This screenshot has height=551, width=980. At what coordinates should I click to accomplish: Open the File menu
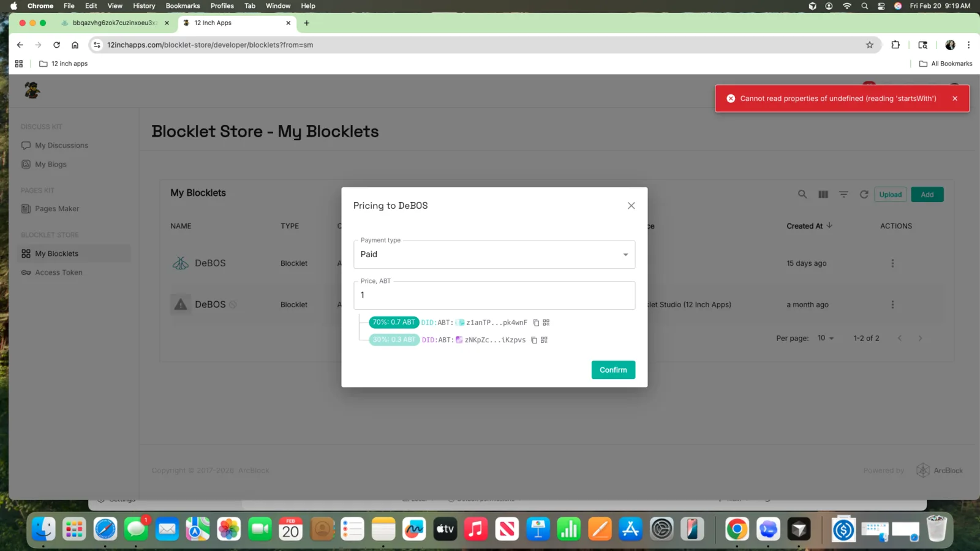point(69,6)
